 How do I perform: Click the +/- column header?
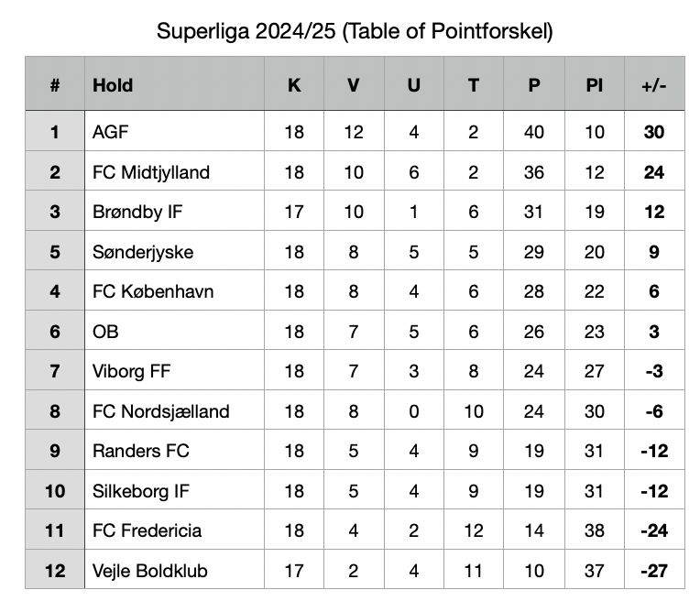[653, 85]
